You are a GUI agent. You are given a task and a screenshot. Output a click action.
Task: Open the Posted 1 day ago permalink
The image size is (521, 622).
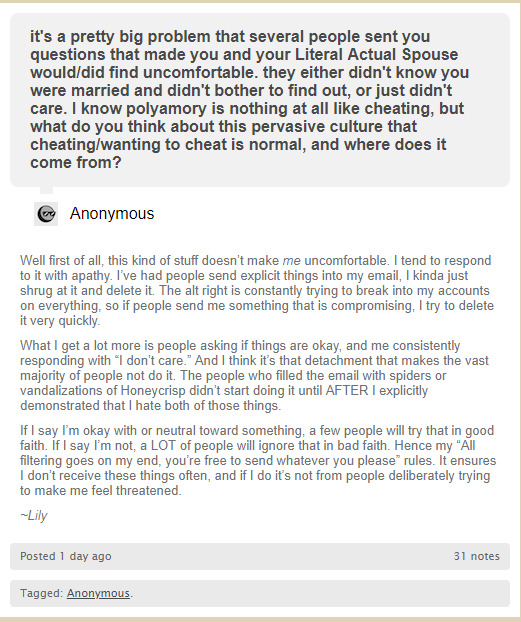coord(65,556)
